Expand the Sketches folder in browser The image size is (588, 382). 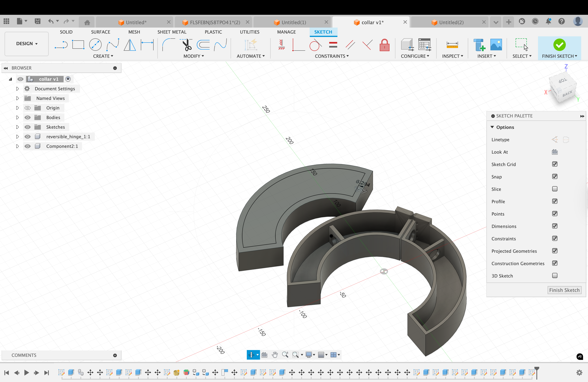[x=17, y=127]
